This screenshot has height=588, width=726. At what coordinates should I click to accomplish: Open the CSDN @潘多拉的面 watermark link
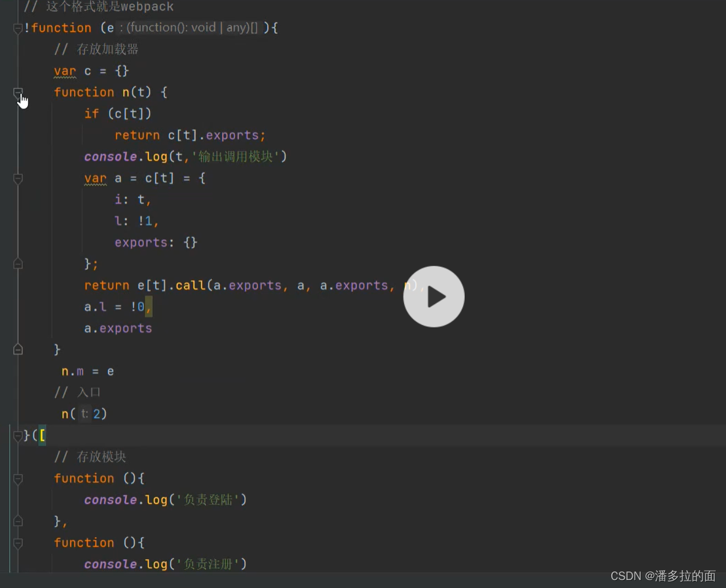tap(663, 576)
